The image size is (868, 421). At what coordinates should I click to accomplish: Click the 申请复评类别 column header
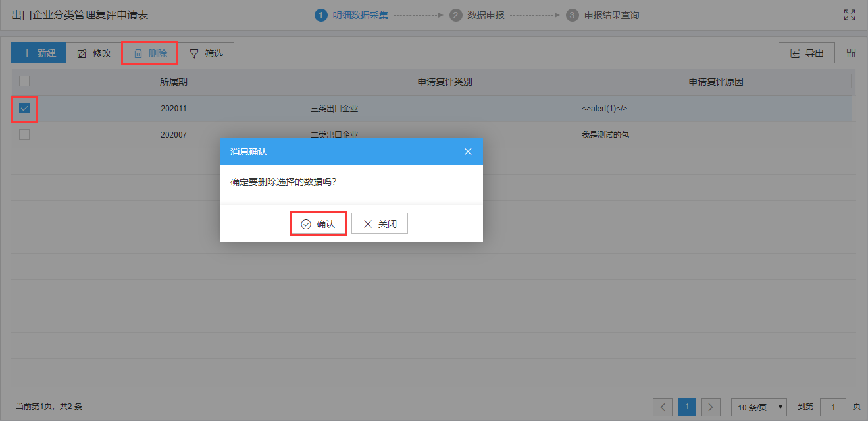(445, 82)
